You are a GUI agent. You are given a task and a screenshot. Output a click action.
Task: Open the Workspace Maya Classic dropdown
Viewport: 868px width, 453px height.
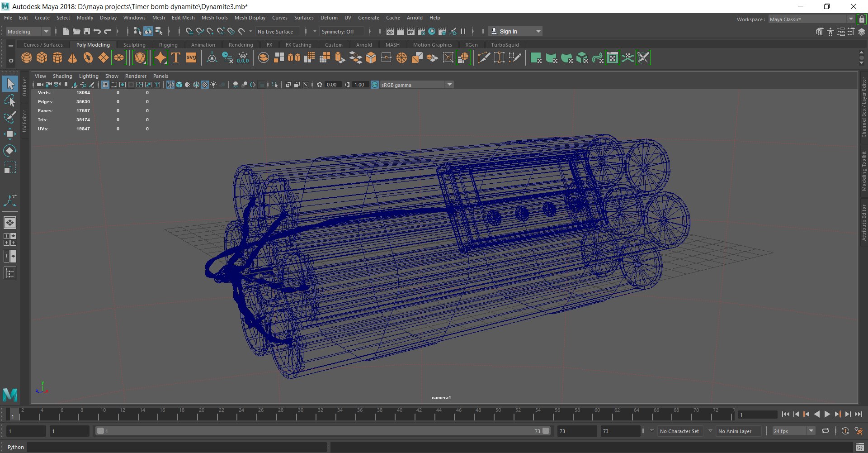click(811, 19)
